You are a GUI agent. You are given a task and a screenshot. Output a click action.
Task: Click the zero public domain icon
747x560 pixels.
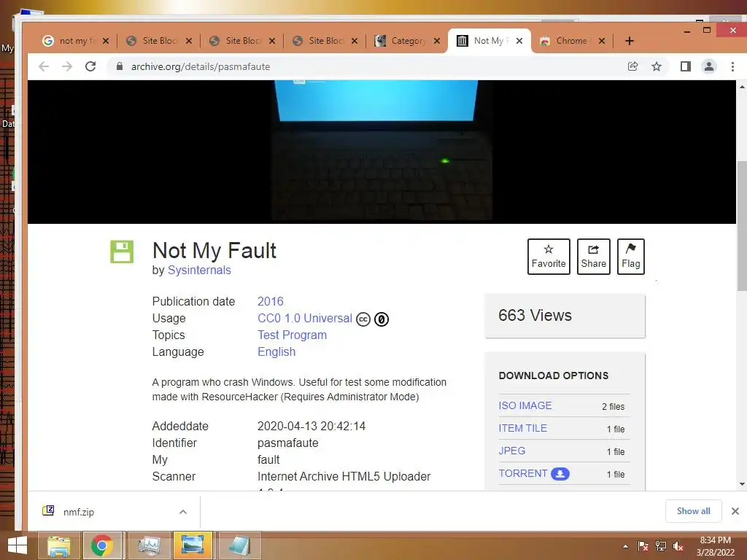tap(382, 319)
